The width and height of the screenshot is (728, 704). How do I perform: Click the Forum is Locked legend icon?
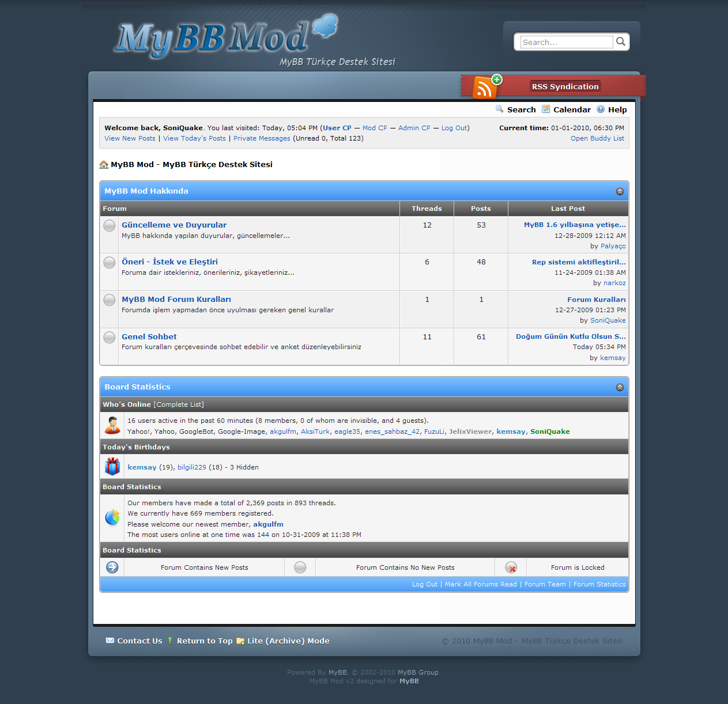[511, 567]
